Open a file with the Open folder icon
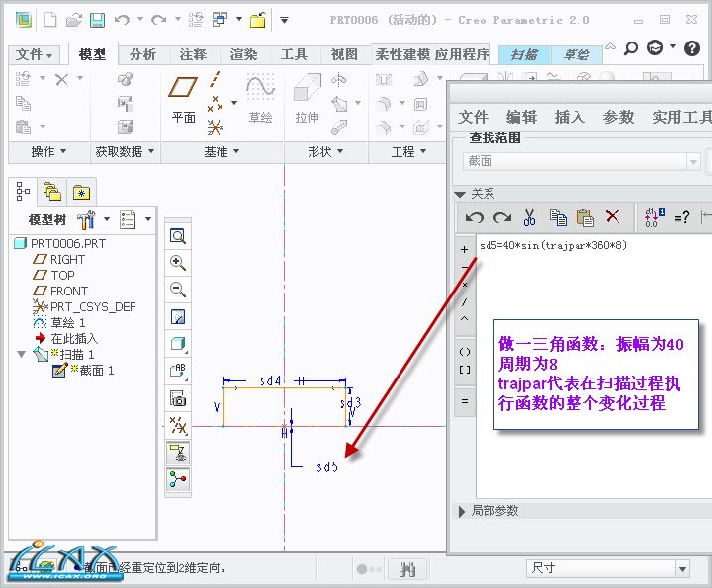This screenshot has height=588, width=712. click(73, 20)
